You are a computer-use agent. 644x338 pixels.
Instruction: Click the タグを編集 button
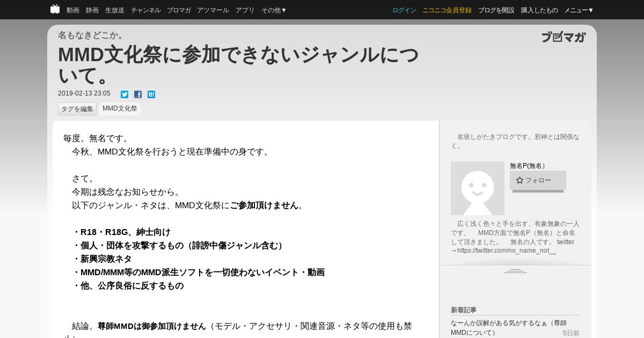click(77, 109)
